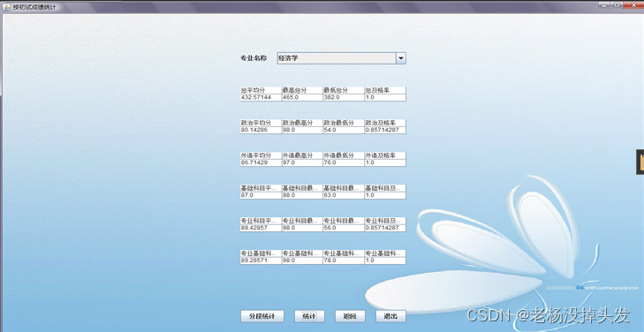Click the 专业名称 label
This screenshot has width=644, height=332.
click(x=254, y=58)
